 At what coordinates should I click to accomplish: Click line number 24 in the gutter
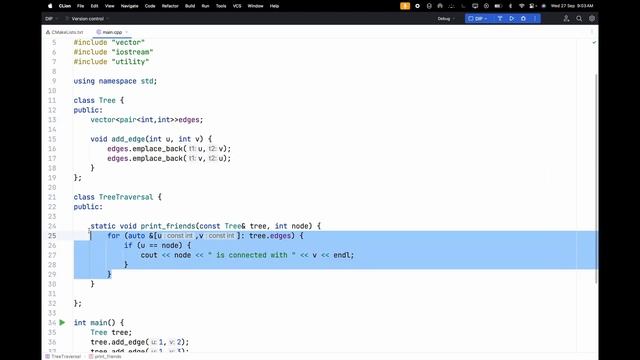coord(52,226)
